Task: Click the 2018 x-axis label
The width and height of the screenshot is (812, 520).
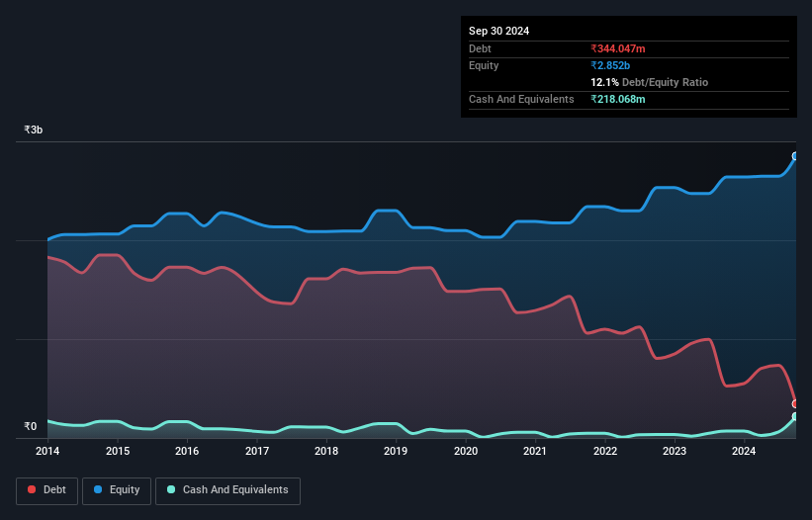Action: (x=326, y=451)
